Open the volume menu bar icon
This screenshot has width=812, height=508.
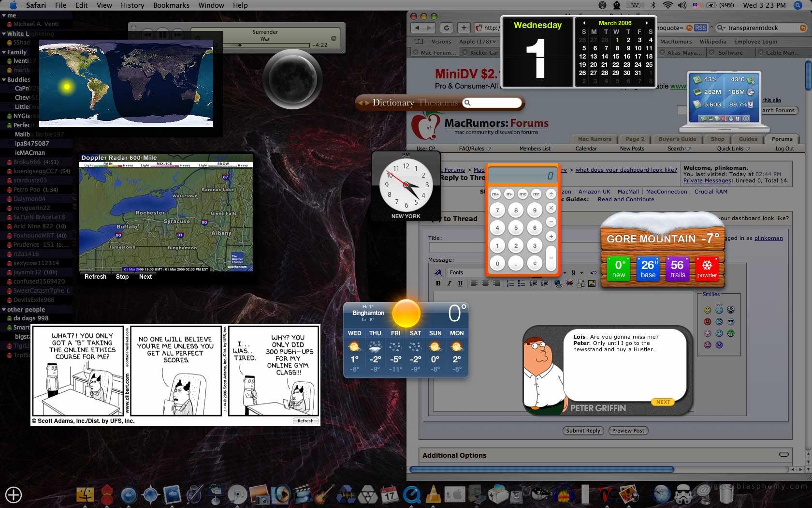tap(682, 5)
